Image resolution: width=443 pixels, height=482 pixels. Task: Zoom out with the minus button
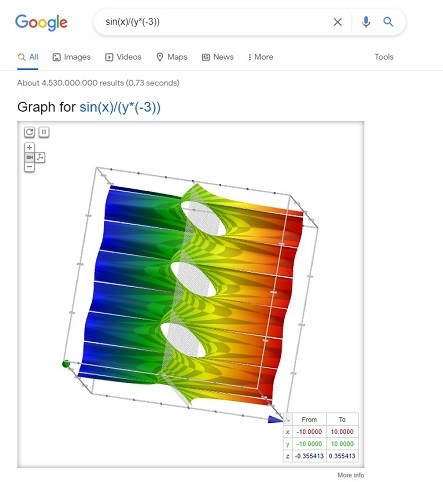[x=29, y=167]
